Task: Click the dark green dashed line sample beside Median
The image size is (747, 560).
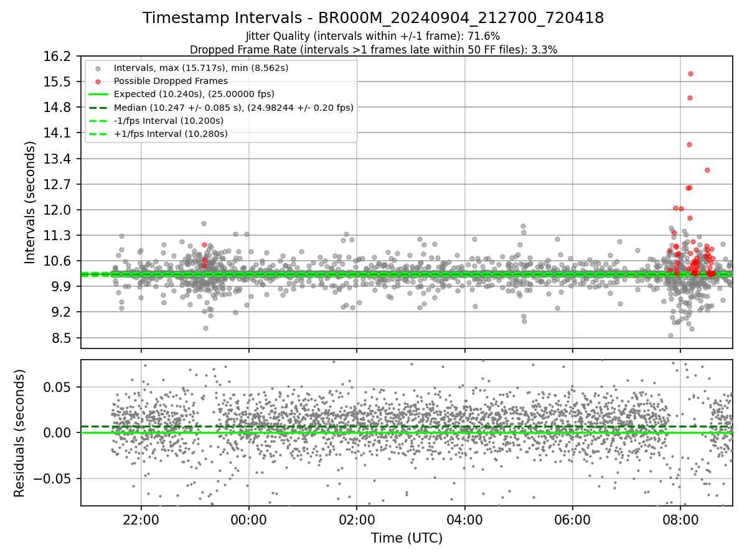Action: pos(98,108)
